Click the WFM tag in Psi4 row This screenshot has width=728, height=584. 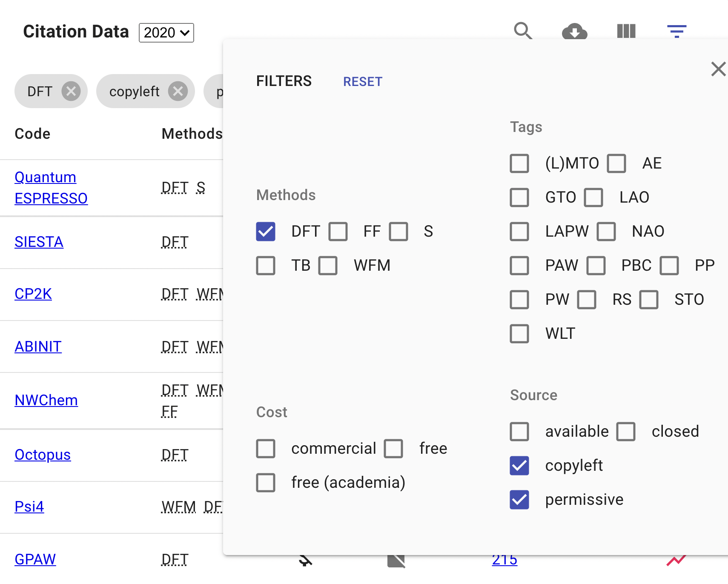pos(179,507)
